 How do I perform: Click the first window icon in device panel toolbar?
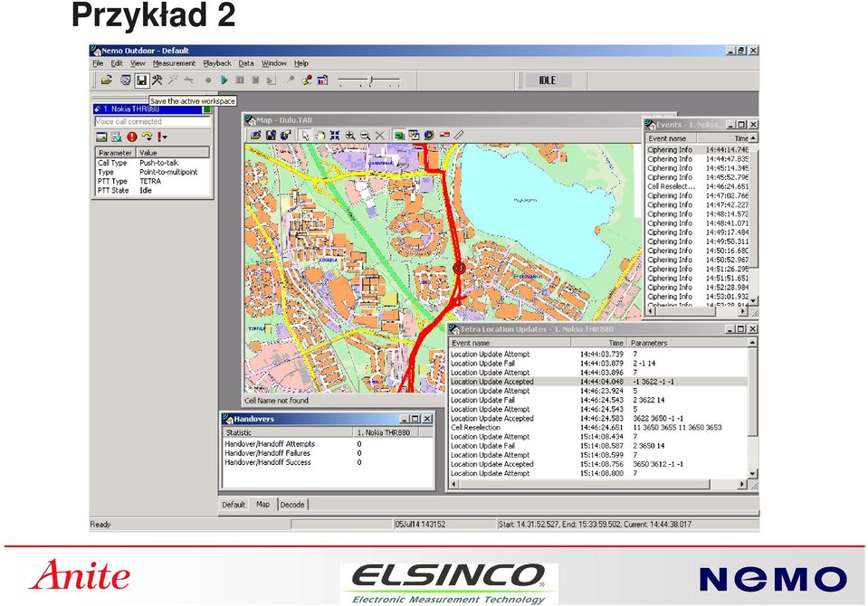pos(101,137)
